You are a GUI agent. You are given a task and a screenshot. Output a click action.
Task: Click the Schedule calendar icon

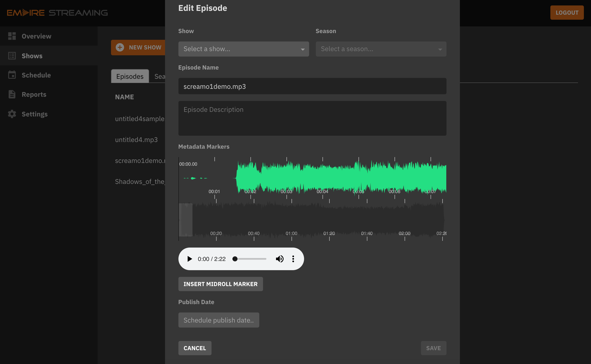[12, 75]
